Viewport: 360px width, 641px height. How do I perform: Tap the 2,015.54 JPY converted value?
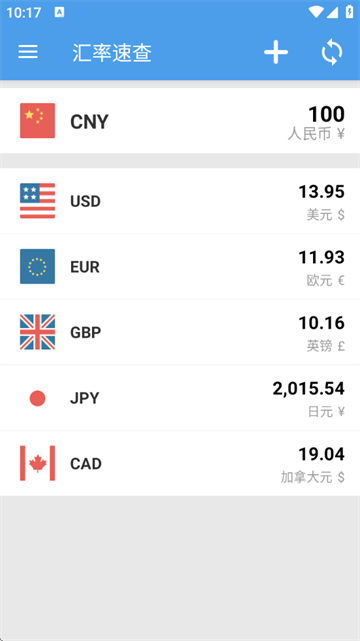pyautogui.click(x=309, y=389)
